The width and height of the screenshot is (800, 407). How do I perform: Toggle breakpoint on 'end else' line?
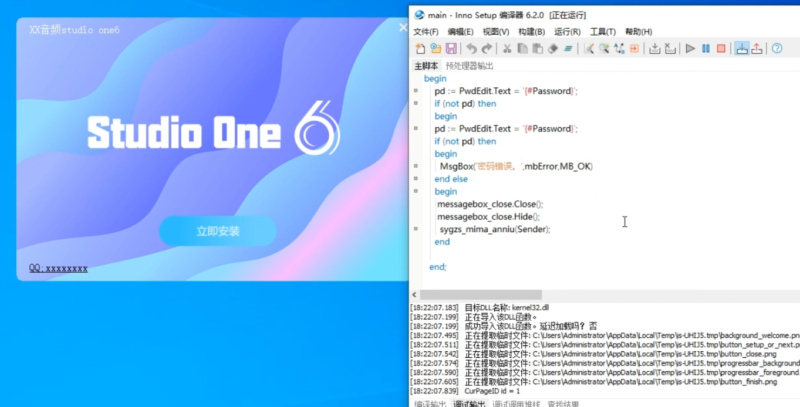416,179
